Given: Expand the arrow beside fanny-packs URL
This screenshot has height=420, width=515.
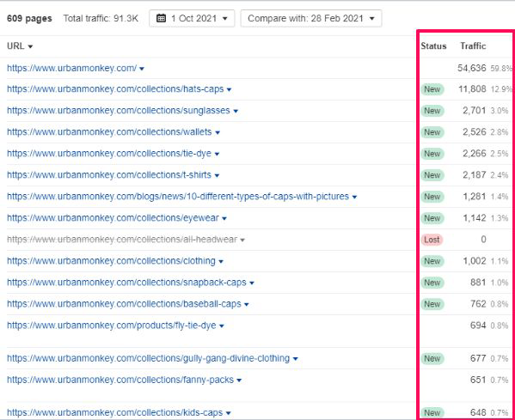Looking at the screenshot, I should pos(239,380).
